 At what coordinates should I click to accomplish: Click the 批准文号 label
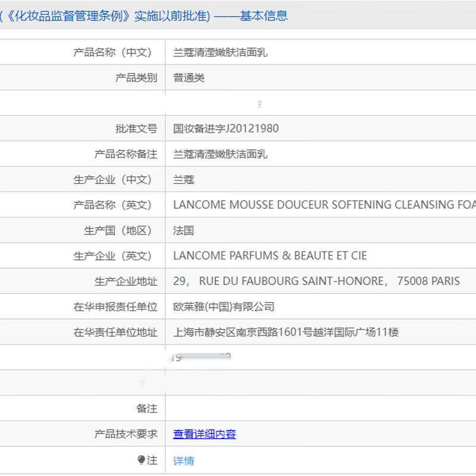pyautogui.click(x=136, y=129)
